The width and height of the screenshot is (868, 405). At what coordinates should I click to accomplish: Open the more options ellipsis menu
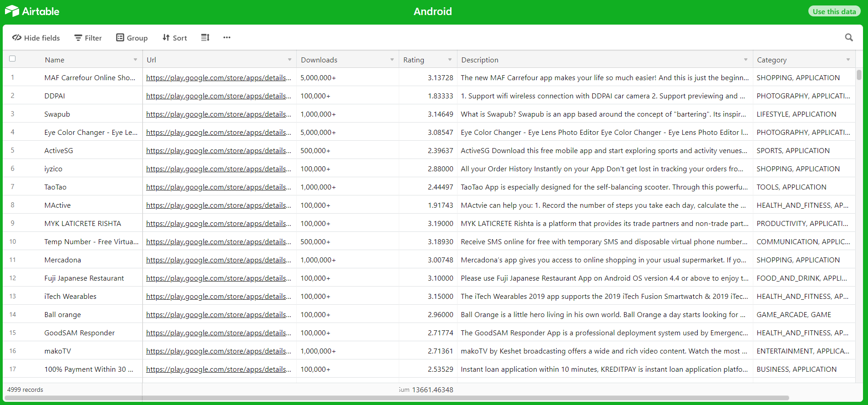[227, 37]
